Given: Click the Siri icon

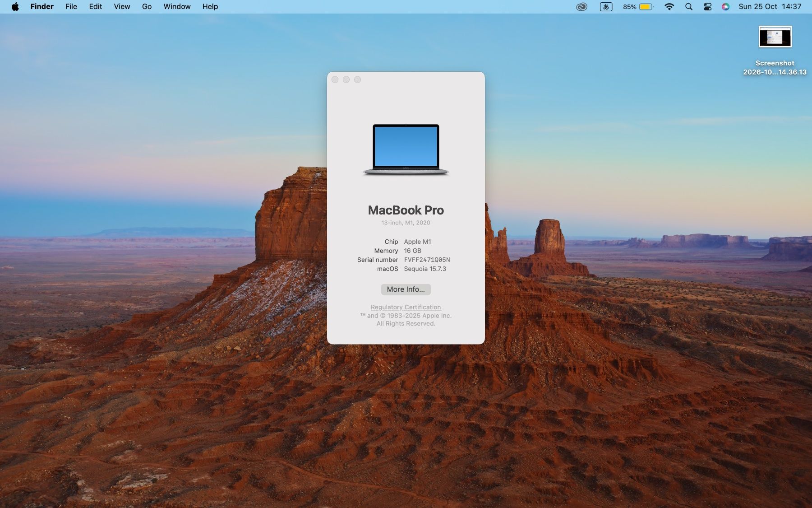Looking at the screenshot, I should pyautogui.click(x=725, y=7).
